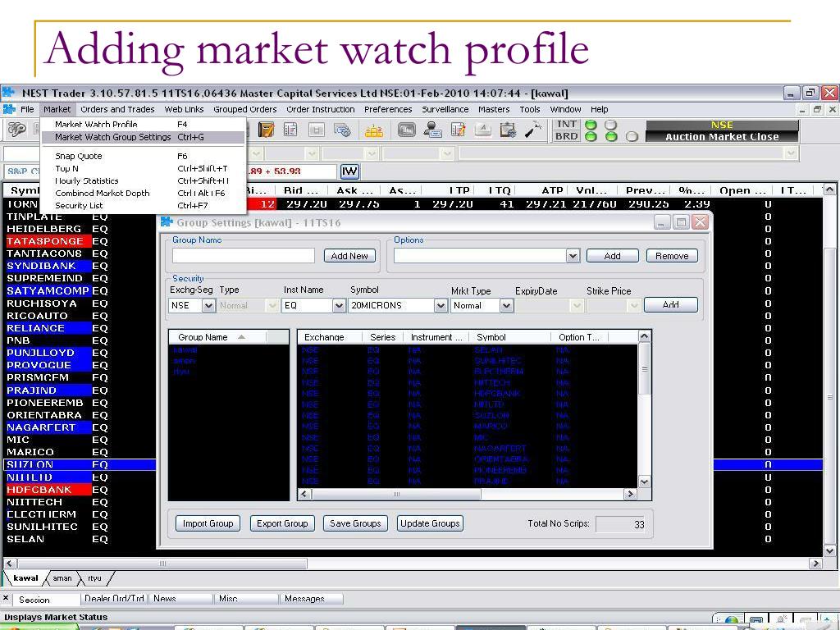Select the aman group in Group Name list
The width and height of the screenshot is (840, 630).
coord(185,361)
